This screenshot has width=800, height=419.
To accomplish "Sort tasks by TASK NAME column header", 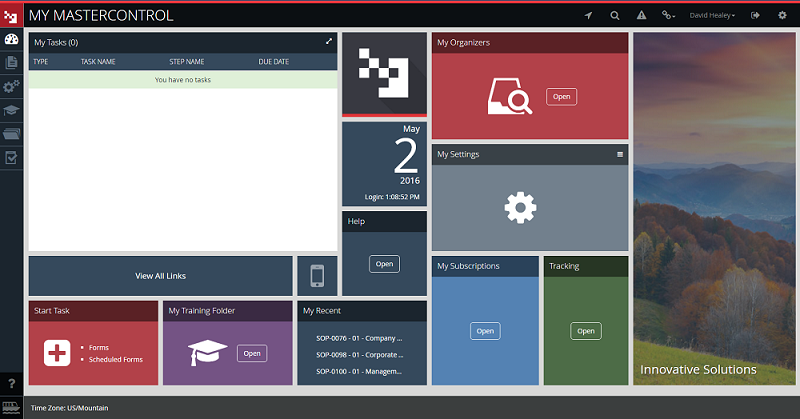I will (98, 62).
